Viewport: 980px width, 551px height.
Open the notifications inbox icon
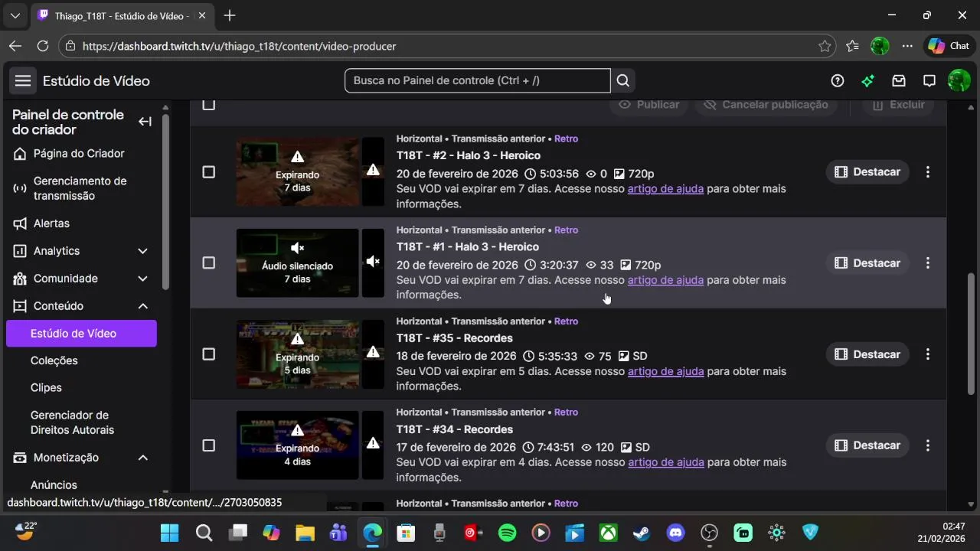(x=899, y=80)
